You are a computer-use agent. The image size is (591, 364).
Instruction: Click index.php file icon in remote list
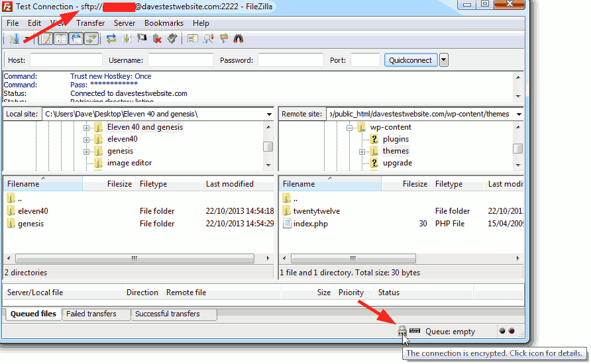(287, 223)
